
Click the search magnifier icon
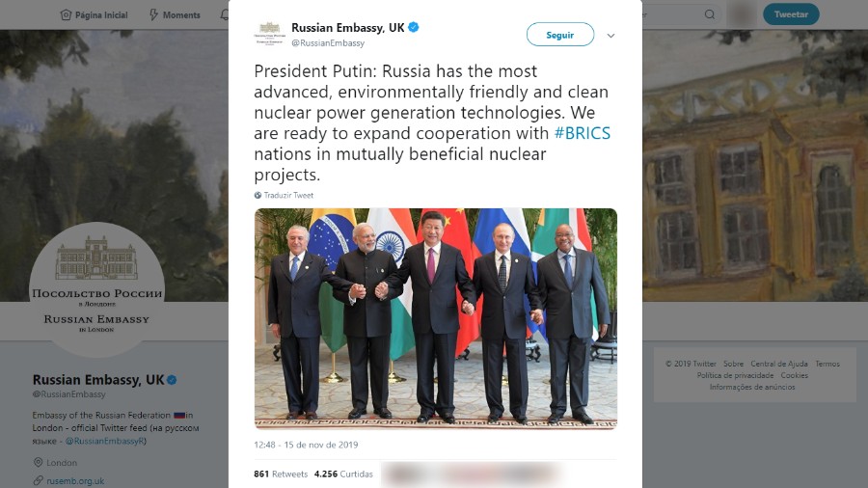click(709, 14)
